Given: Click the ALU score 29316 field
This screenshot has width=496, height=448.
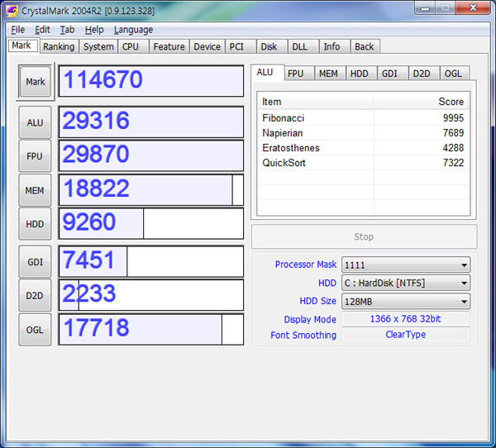Looking at the screenshot, I should click(151, 122).
